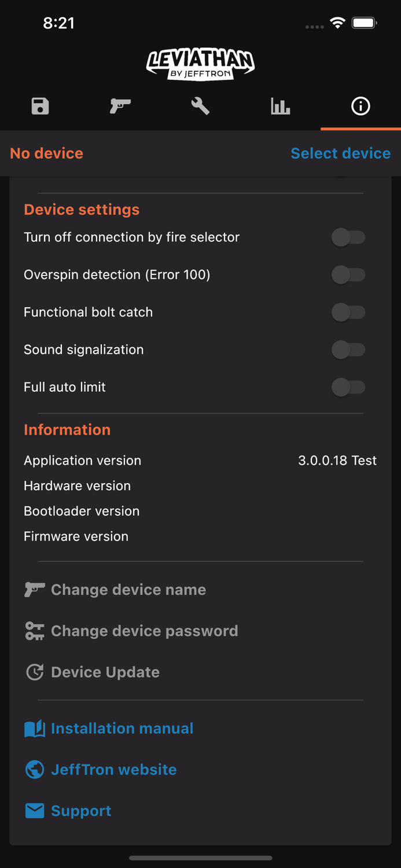Click the key icon beside Change device password
The height and width of the screenshot is (868, 401).
point(35,631)
